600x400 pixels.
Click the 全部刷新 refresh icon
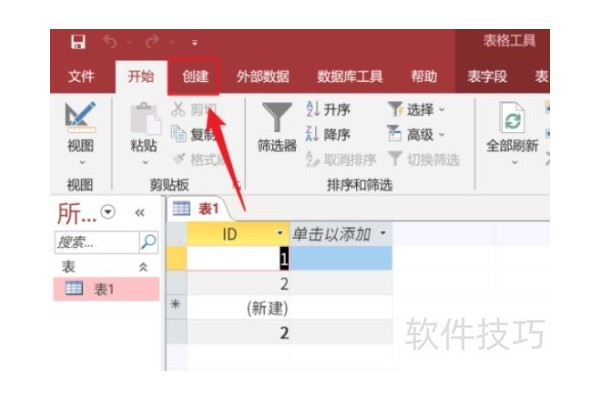coord(512,118)
